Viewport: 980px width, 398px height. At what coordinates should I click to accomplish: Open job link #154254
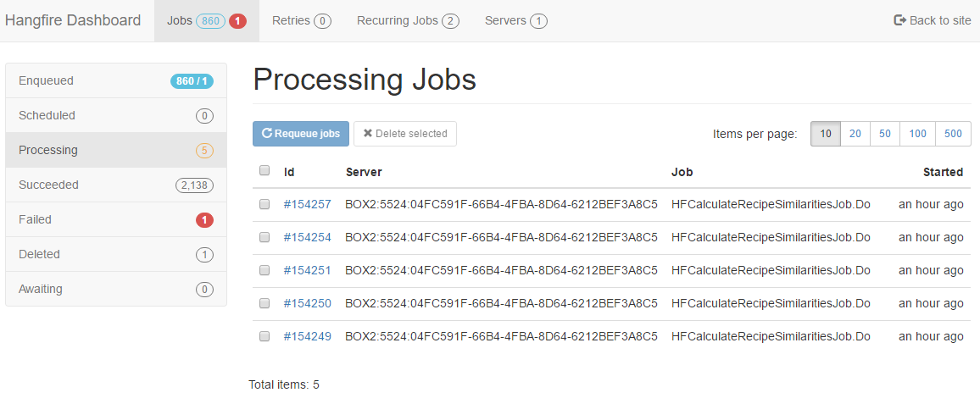click(308, 237)
